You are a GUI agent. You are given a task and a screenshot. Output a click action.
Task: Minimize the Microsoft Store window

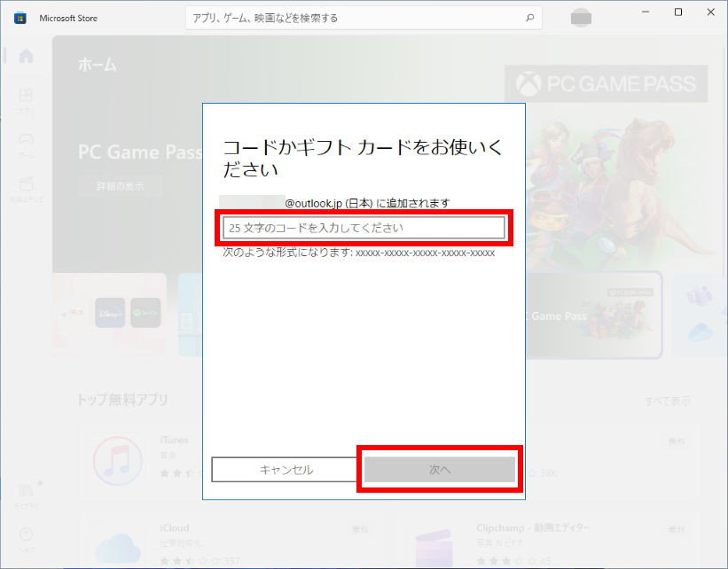pyautogui.click(x=646, y=12)
